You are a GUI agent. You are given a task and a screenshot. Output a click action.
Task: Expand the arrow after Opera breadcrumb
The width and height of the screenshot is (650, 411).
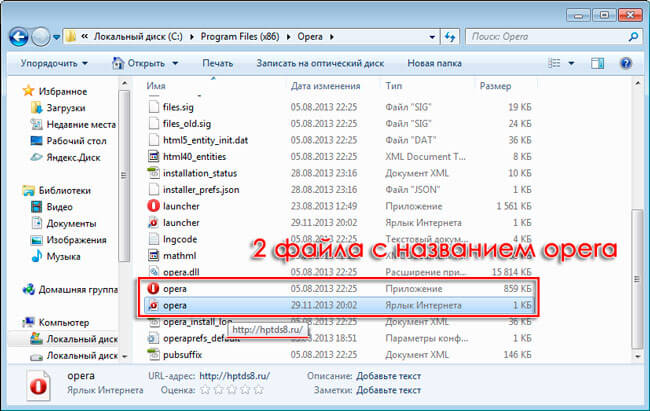[x=332, y=37]
